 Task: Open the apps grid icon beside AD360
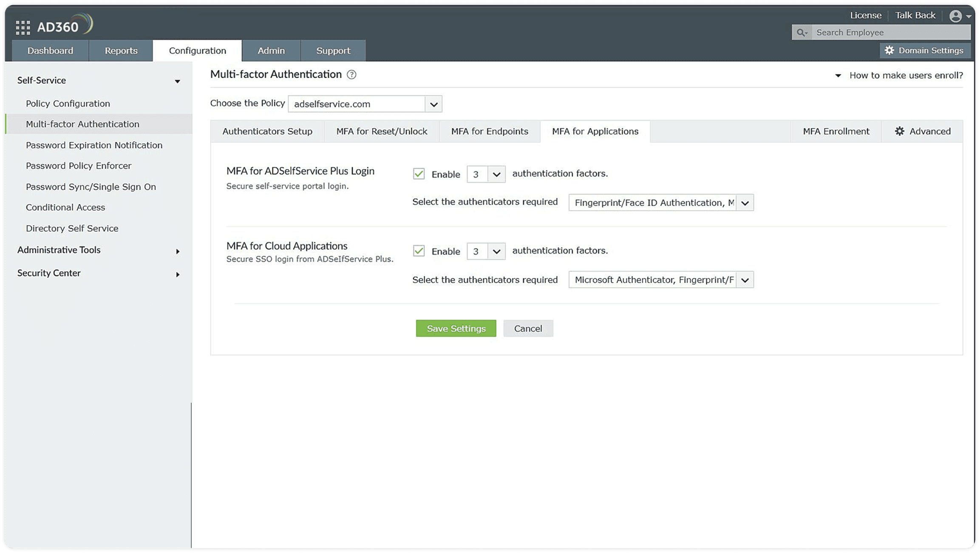(x=23, y=28)
